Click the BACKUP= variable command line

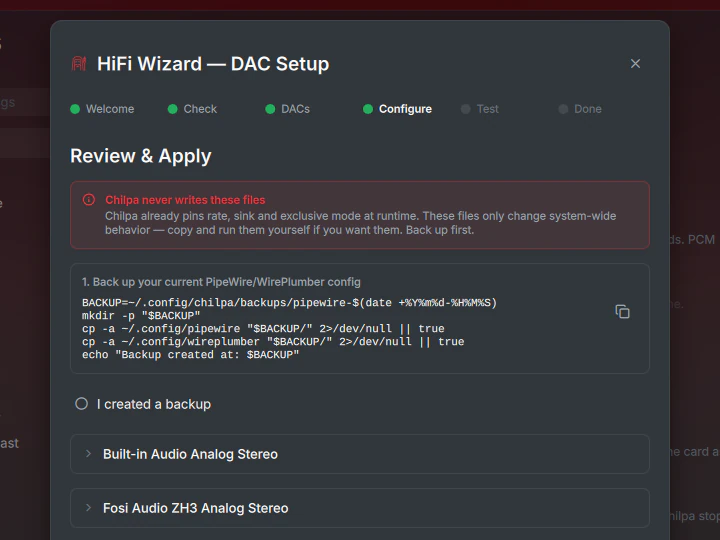pos(289,303)
